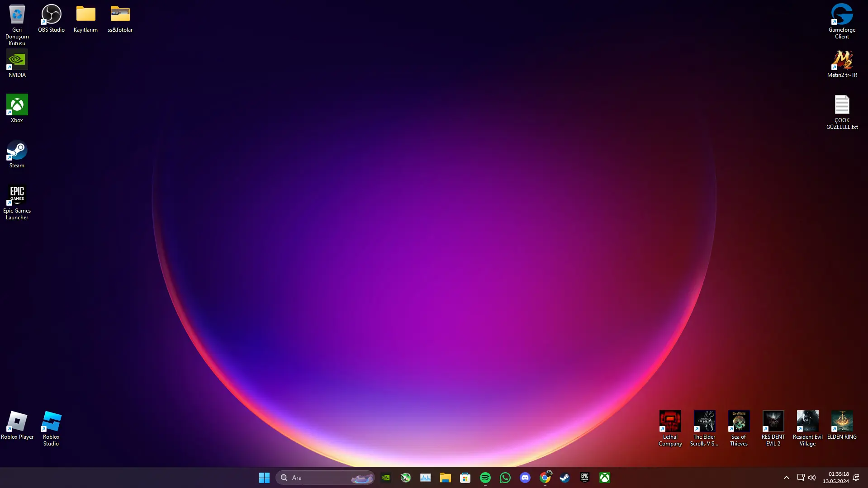The image size is (868, 488).
Task: Select the Roblox Studio desktop shortcut
Action: 51,428
